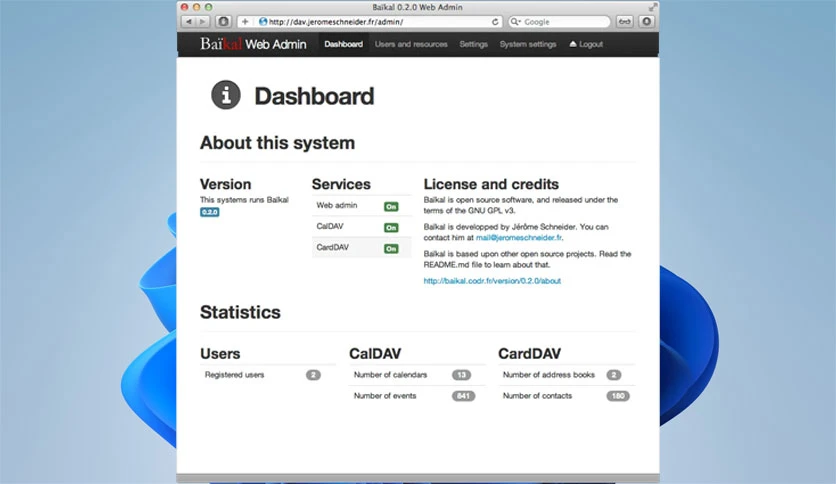Click the 'Registered users' label
Viewport: 836px width, 484px height.
click(x=234, y=375)
